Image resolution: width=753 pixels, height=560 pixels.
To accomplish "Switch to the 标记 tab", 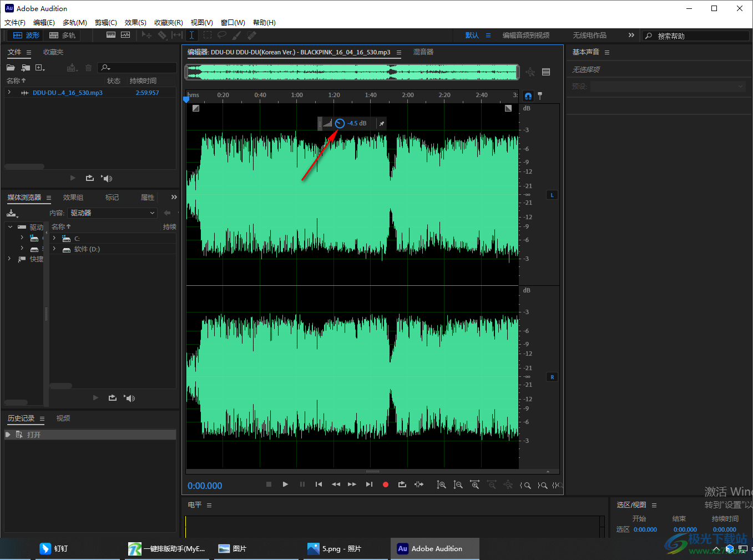I will [112, 198].
